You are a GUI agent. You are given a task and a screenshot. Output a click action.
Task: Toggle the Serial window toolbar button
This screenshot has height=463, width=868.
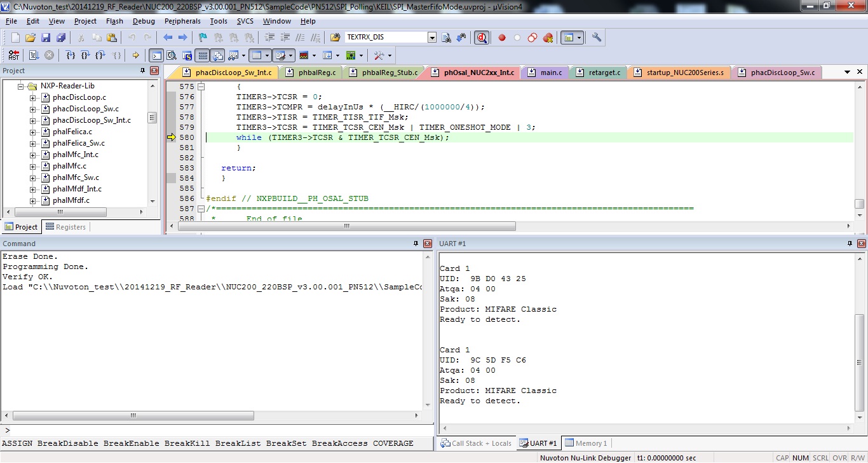[281, 55]
